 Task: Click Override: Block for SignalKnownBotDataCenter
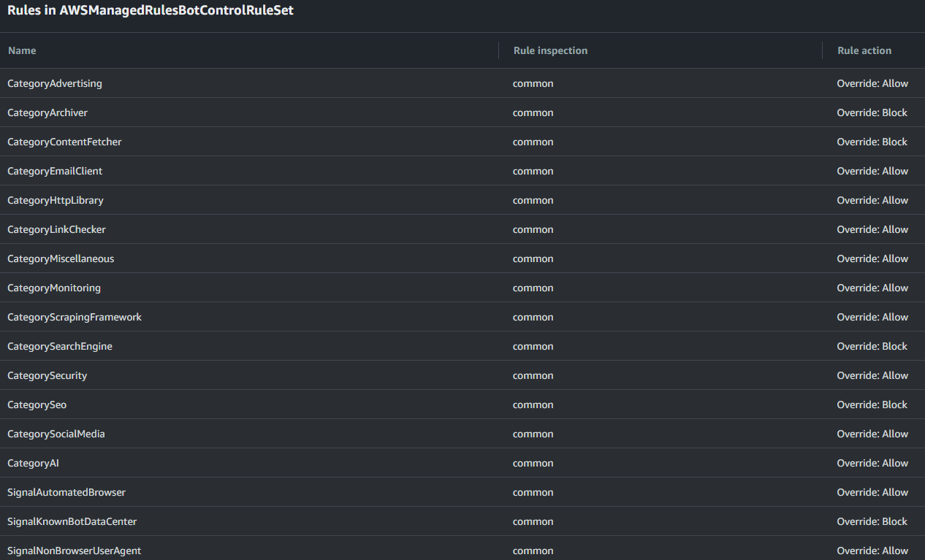click(x=872, y=521)
